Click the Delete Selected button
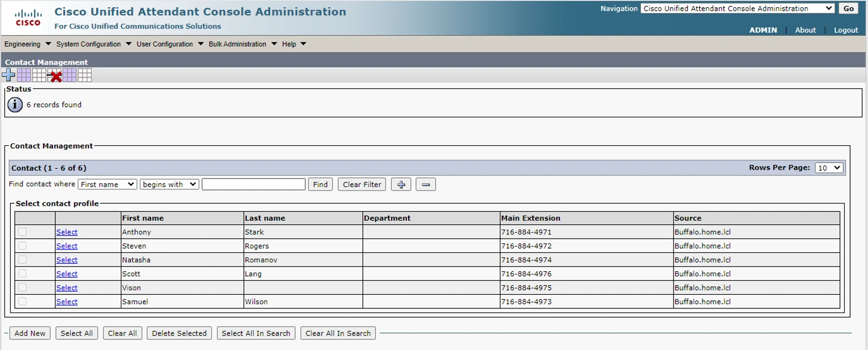Screen dimensions: 868x350 point(179,333)
